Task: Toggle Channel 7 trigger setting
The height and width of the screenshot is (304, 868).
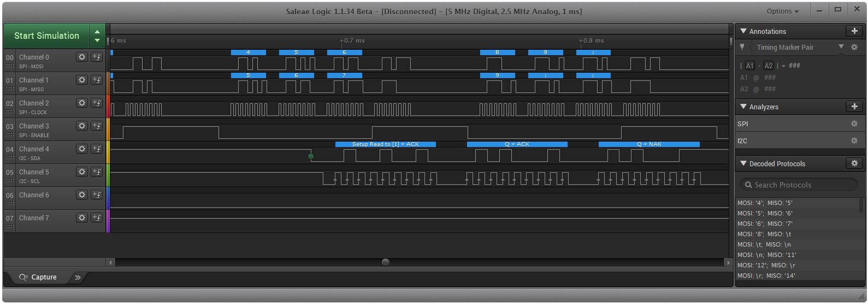Action: (97, 218)
